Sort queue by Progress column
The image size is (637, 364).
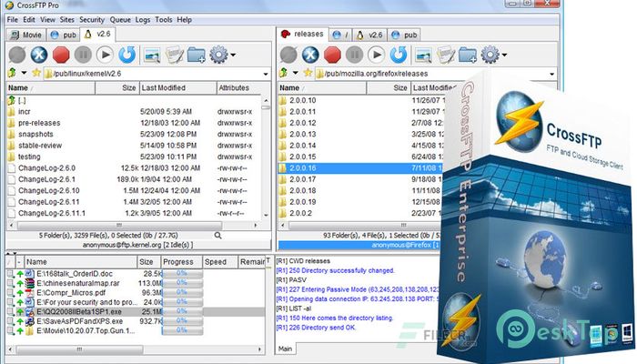pos(181,262)
